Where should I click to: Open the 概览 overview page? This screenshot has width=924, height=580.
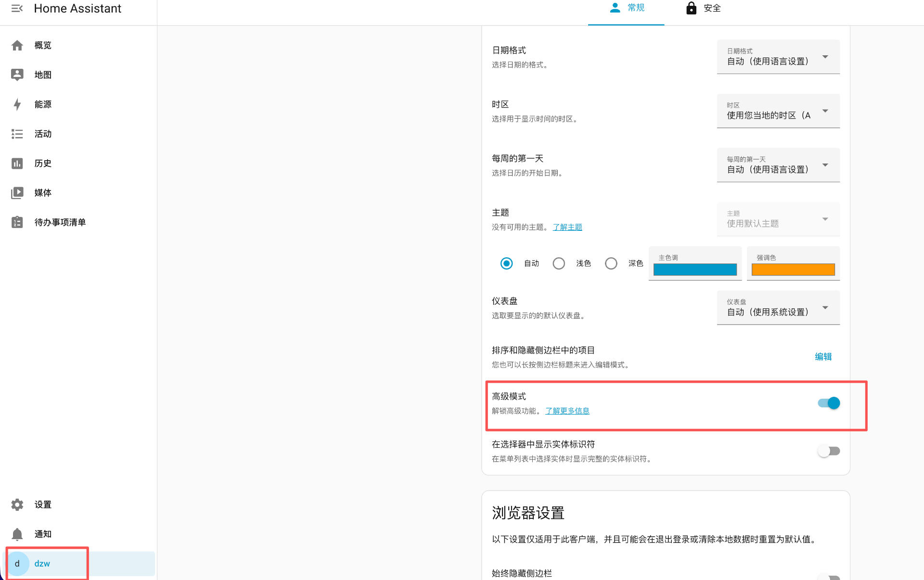(42, 45)
